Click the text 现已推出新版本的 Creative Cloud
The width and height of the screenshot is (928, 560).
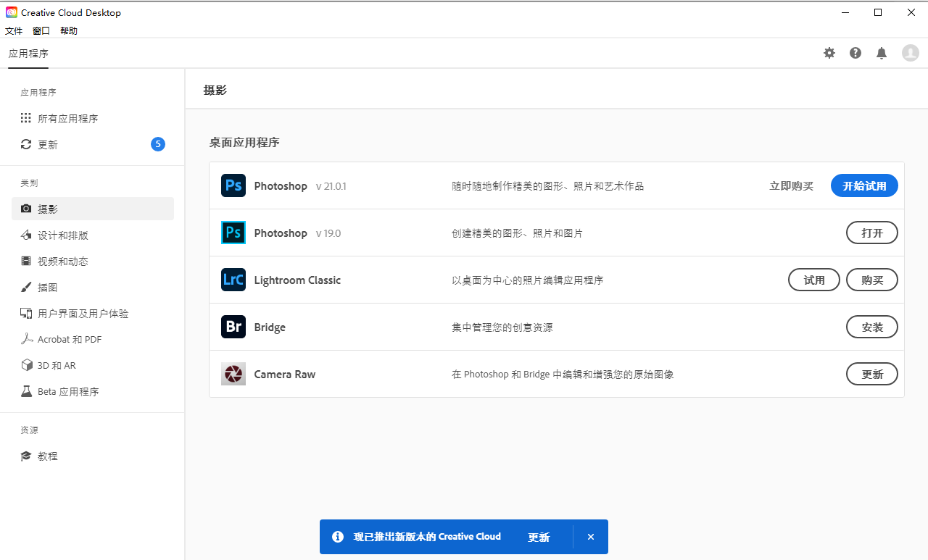click(427, 537)
